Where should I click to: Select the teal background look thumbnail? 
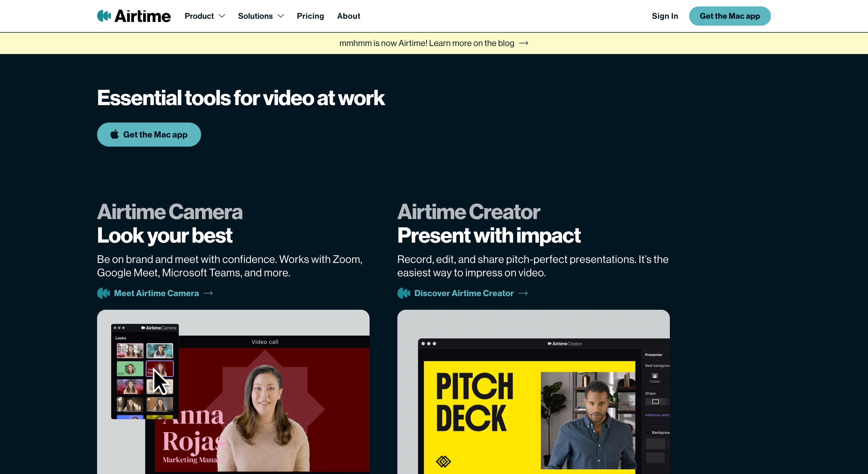tap(160, 351)
